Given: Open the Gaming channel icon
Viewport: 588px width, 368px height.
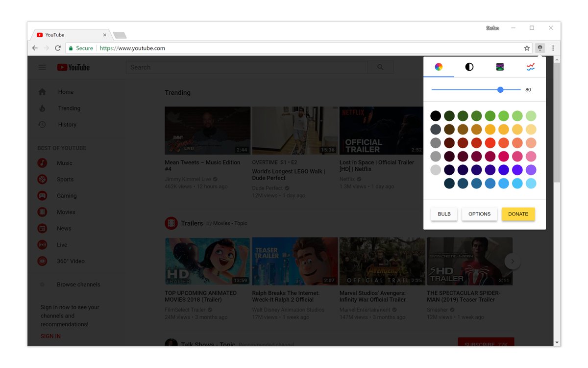Looking at the screenshot, I should [43, 196].
